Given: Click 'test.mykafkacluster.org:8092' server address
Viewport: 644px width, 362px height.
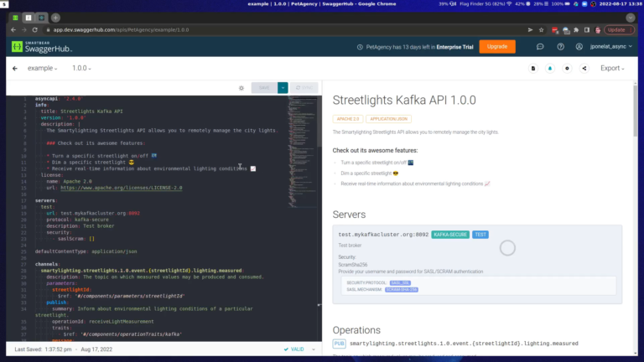Looking at the screenshot, I should click(x=383, y=235).
